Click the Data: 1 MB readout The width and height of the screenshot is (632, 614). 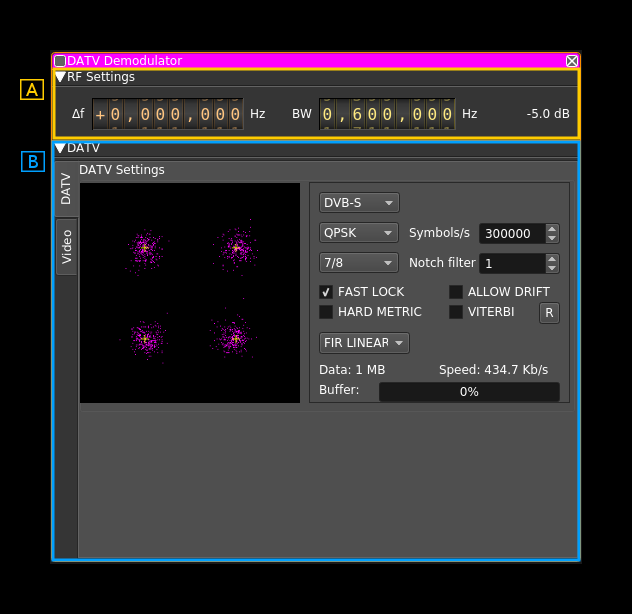pyautogui.click(x=352, y=370)
